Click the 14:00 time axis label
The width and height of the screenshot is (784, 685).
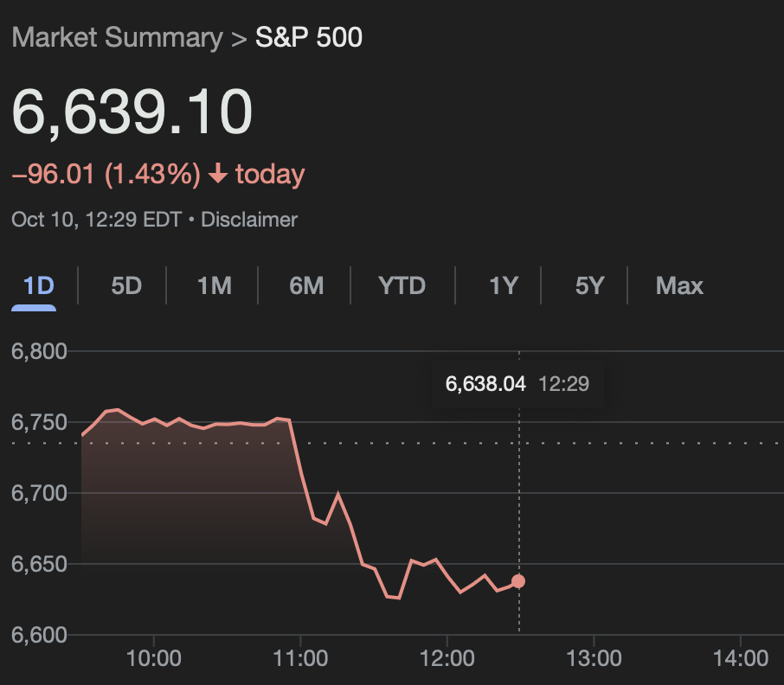click(x=740, y=659)
